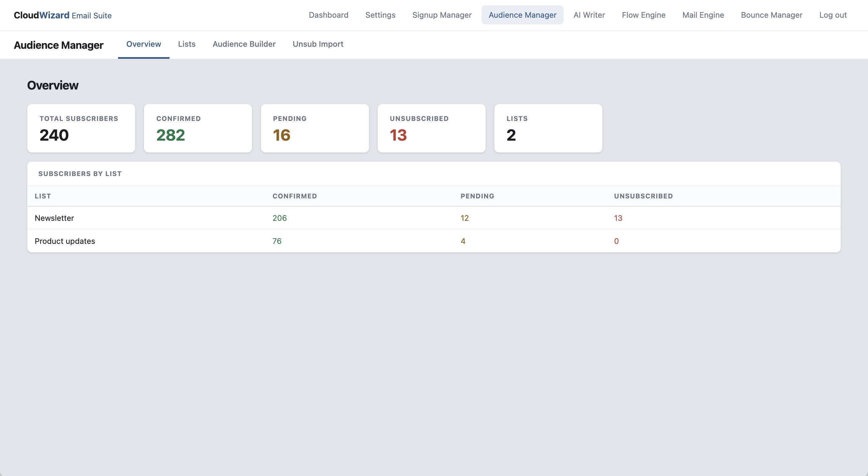Click the Audience Manager section title
The image size is (868, 476).
58,45
